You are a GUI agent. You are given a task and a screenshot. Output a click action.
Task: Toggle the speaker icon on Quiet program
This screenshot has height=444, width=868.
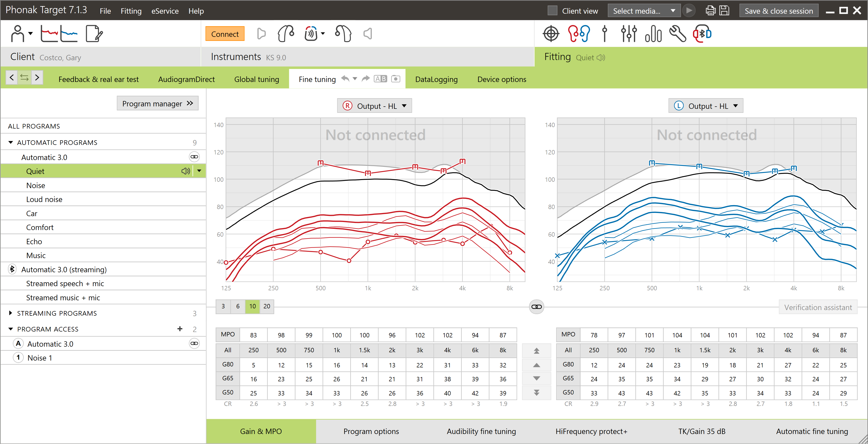pos(186,171)
